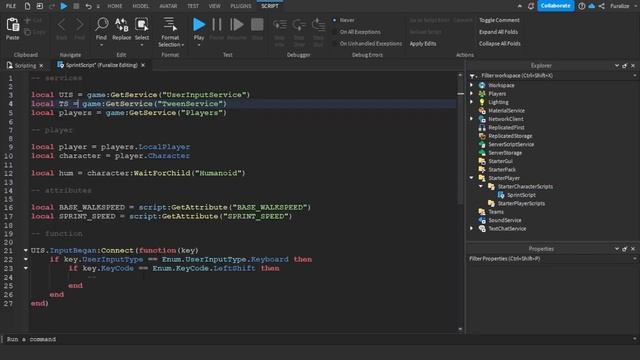
Task: Select StarterPlayerScripts in Explorer
Action: click(521, 203)
